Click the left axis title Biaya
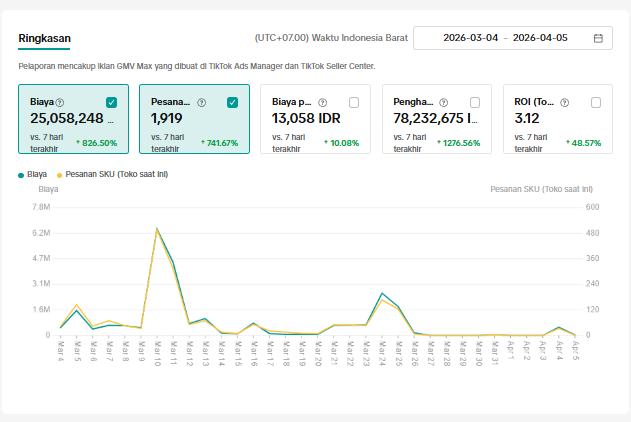Viewport: 631px width, 422px height. (48, 189)
